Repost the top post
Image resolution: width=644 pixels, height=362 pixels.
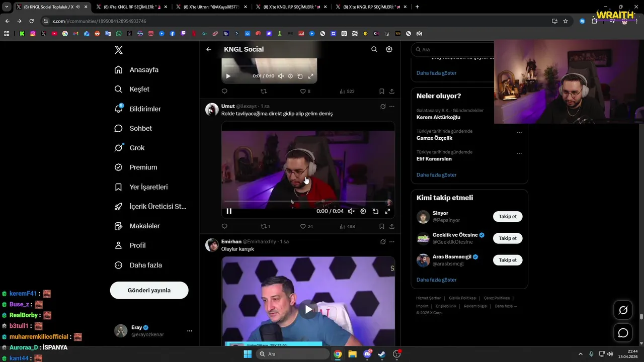pyautogui.click(x=264, y=91)
